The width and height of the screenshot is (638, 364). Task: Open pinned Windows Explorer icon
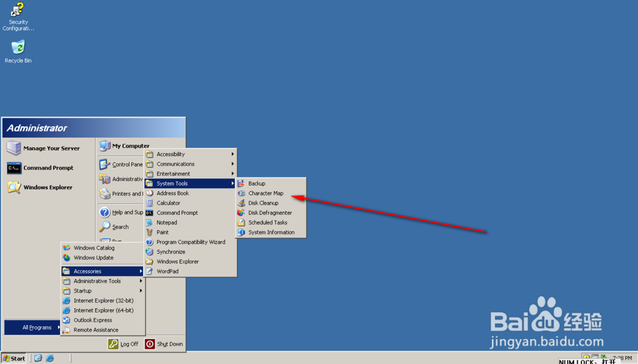pos(14,187)
